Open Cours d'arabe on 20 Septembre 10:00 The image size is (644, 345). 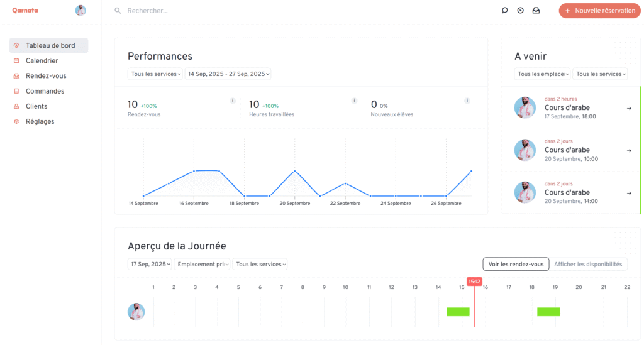[x=567, y=150]
